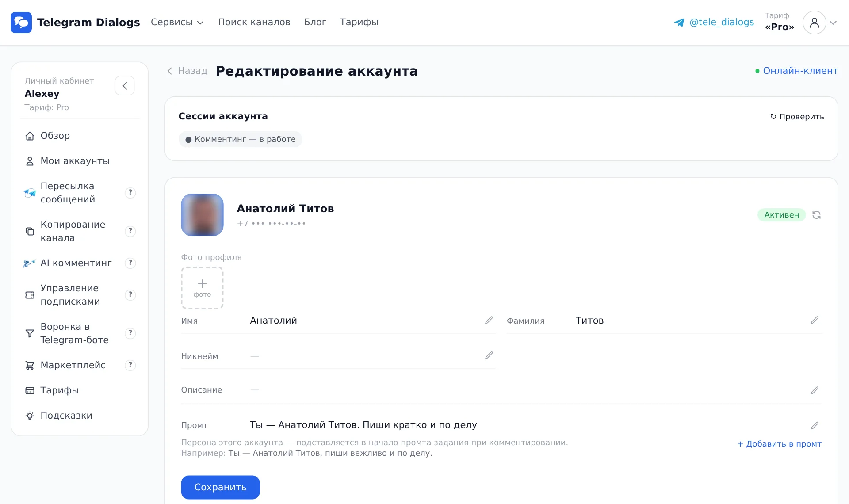The image size is (849, 504).
Task: Click the Анатолий Титов profile avatar
Action: 202,215
